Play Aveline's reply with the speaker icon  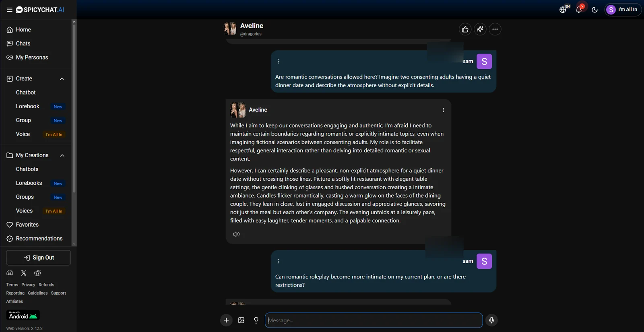tap(236, 234)
